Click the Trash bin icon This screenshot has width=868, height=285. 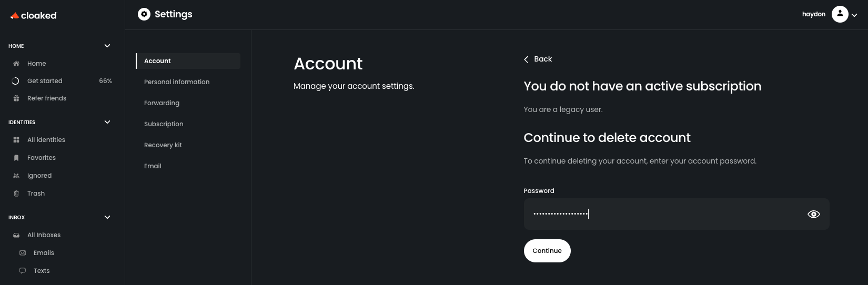16,194
